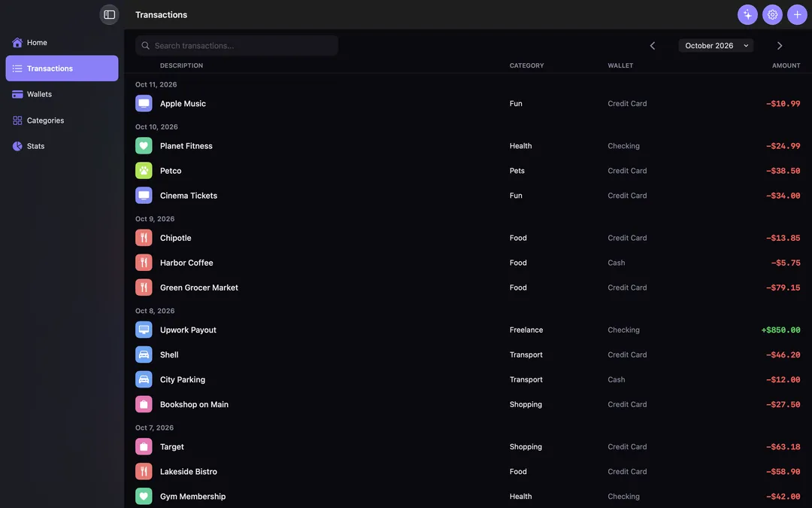Click the Freelance category label

[526, 330]
